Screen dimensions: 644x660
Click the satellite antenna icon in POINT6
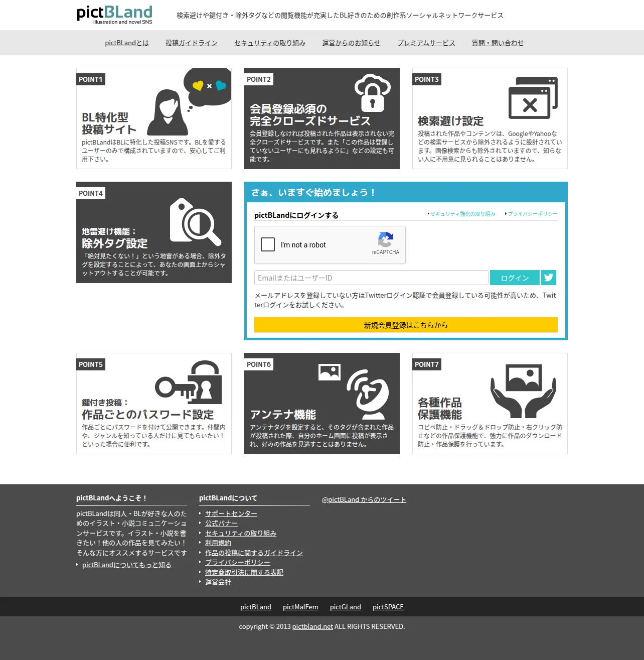368,394
